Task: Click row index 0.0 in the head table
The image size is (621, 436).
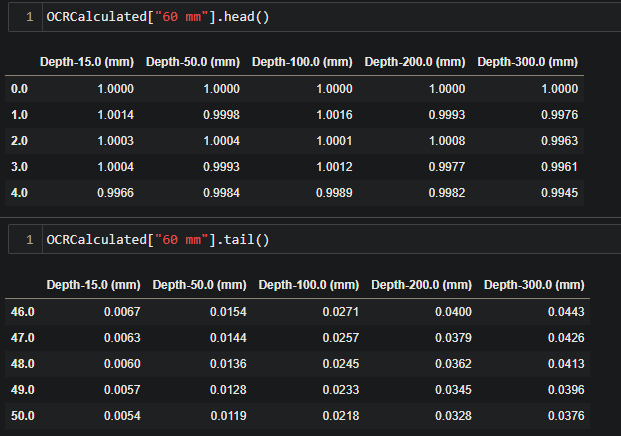Action: 19,89
